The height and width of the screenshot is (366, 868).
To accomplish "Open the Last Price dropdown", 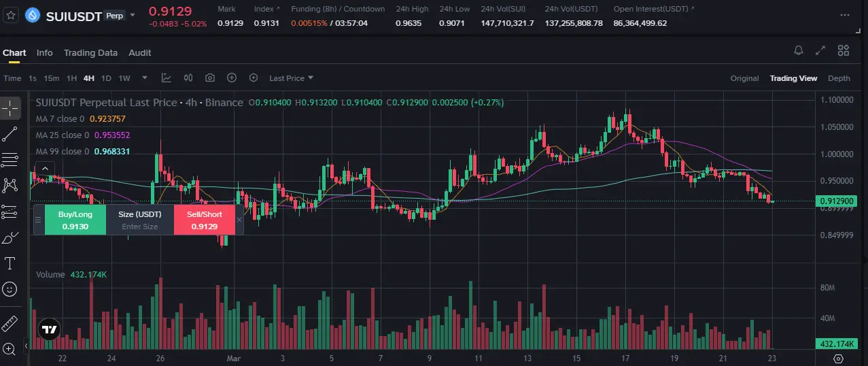I will (291, 78).
